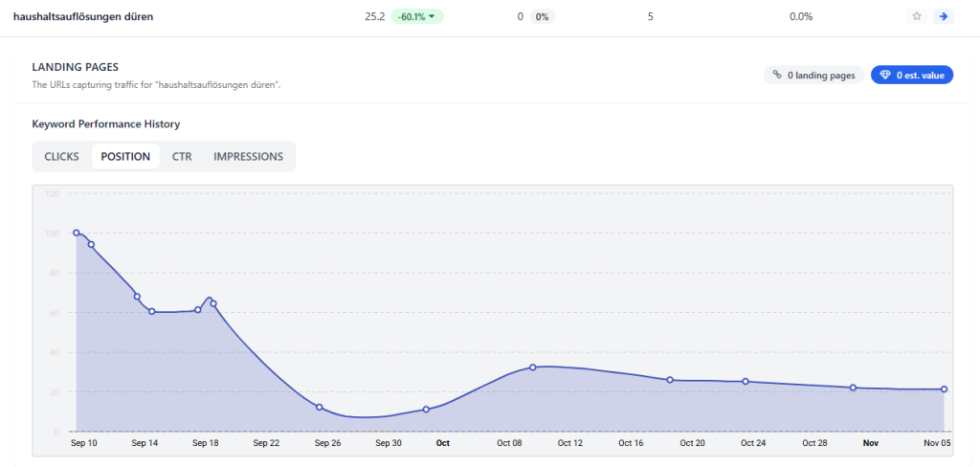
Task: Show the IMPRESSIONS tab
Action: [248, 156]
